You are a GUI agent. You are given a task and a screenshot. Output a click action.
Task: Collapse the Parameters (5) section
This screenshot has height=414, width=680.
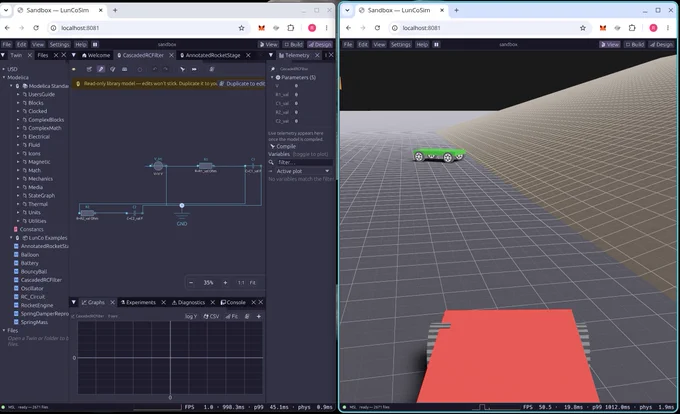(x=272, y=78)
